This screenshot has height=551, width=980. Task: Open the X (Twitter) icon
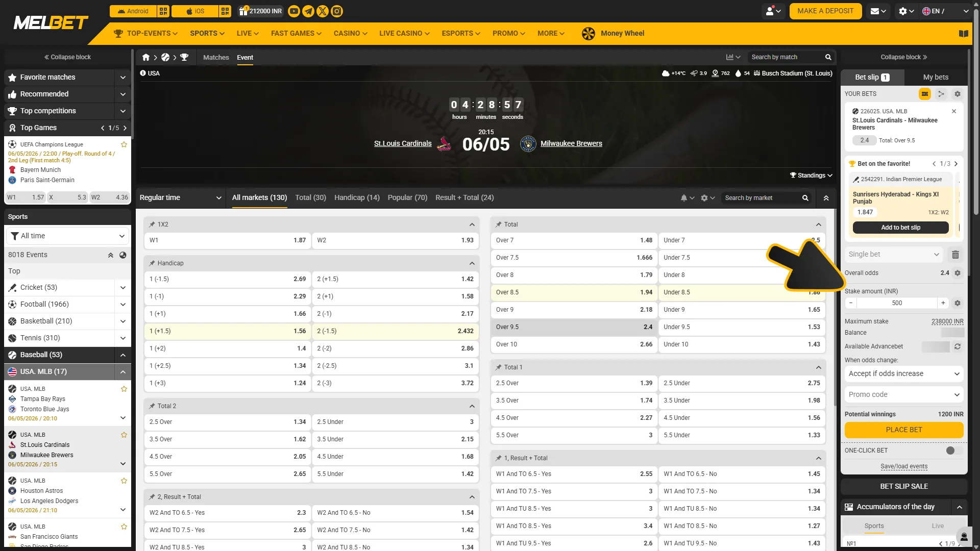click(x=323, y=11)
